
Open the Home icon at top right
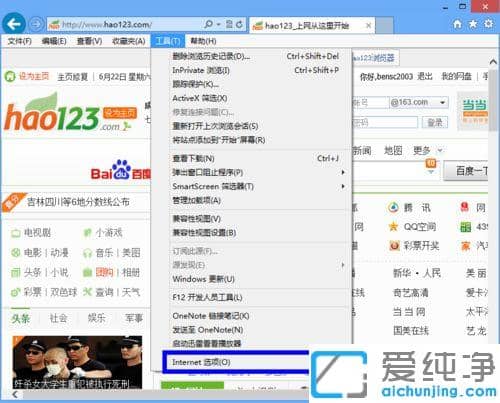click(458, 24)
